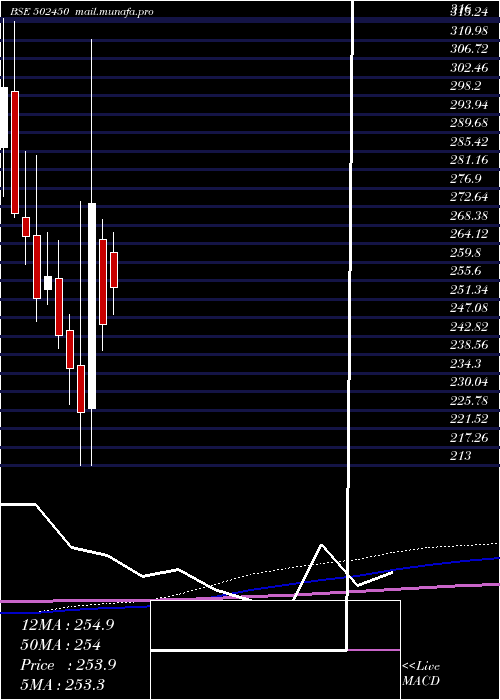Click the 281.16 price axis label
The width and height of the screenshot is (500, 700).
pyautogui.click(x=469, y=160)
